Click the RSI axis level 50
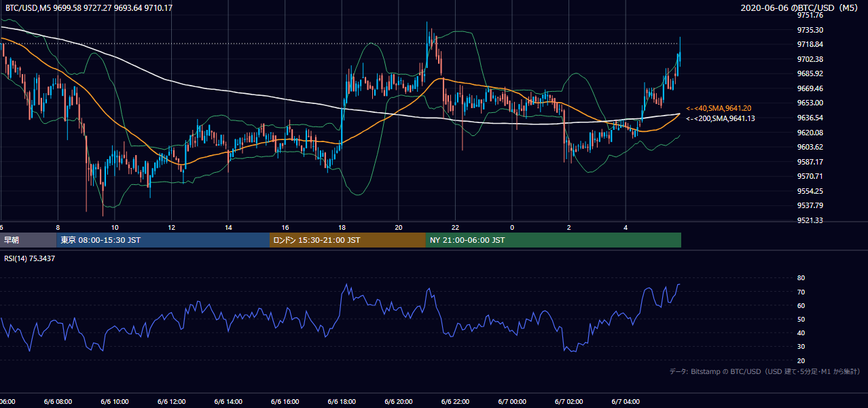This screenshot has height=408, width=868. [801, 319]
